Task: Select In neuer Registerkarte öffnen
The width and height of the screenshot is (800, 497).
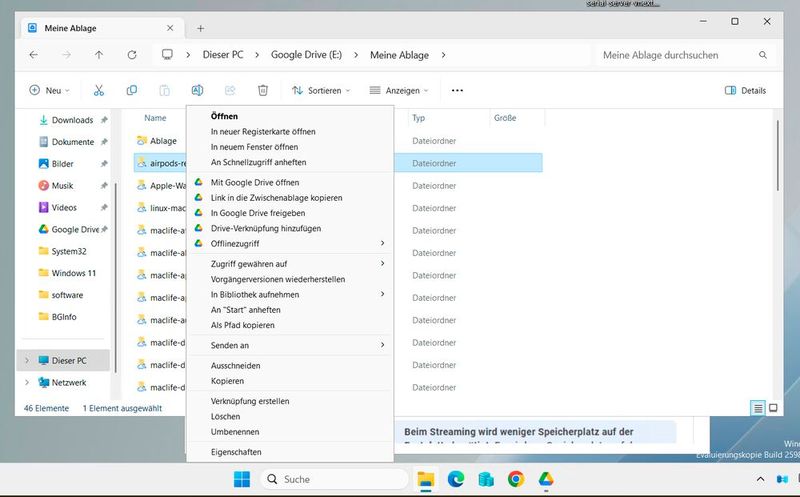Action: click(290, 132)
